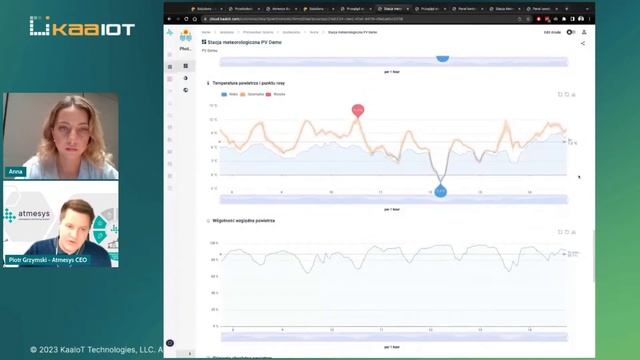This screenshot has width=640, height=360.
Task: Open the half-circle icon below the grid icon
Action: point(186,78)
